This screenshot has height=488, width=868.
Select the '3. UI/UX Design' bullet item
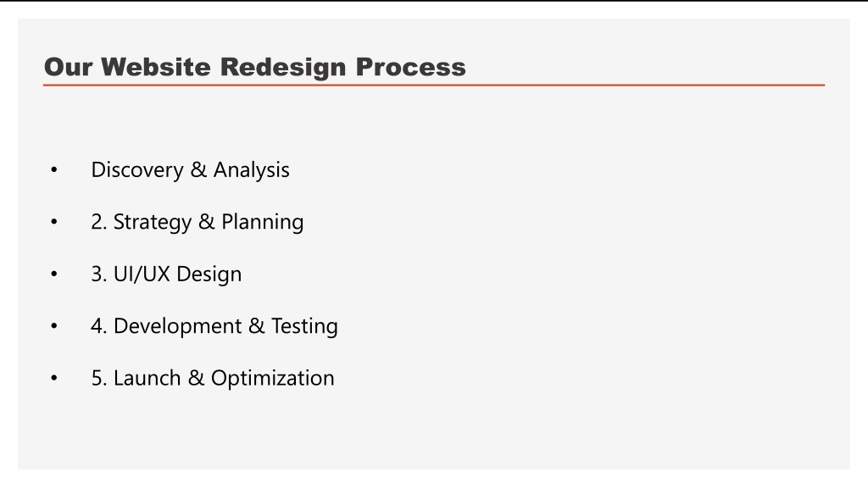pyautogui.click(x=166, y=274)
